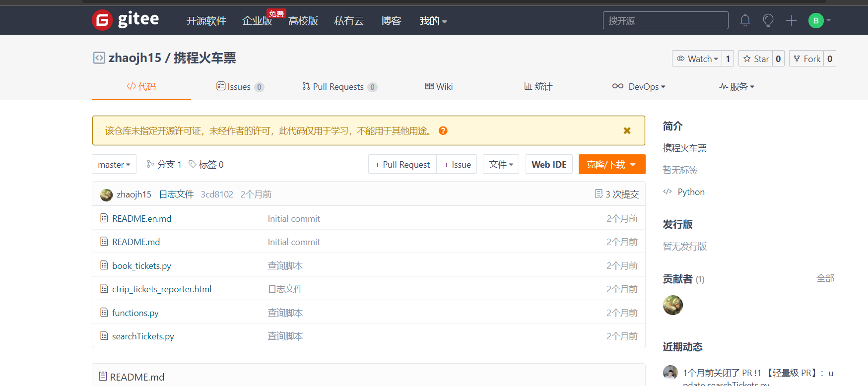The width and height of the screenshot is (868, 386).
Task: Click the help question mark icon in license notice
Action: pyautogui.click(x=443, y=130)
